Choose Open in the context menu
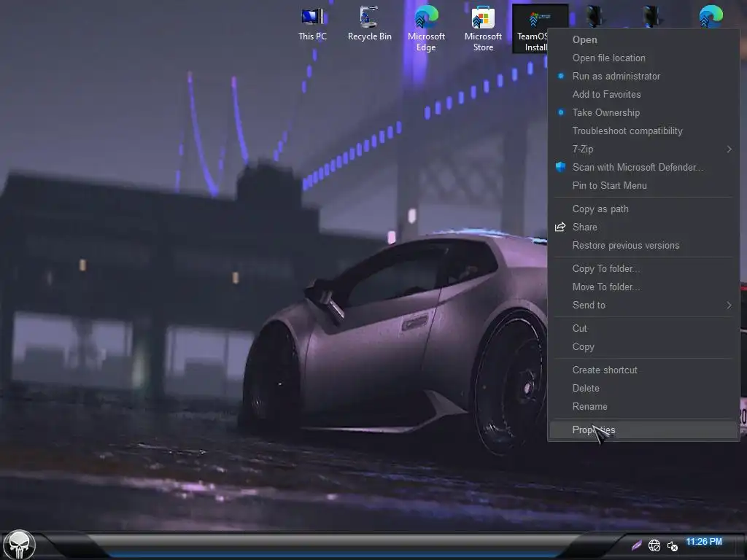Screen dimensions: 747x560 coord(643,39)
